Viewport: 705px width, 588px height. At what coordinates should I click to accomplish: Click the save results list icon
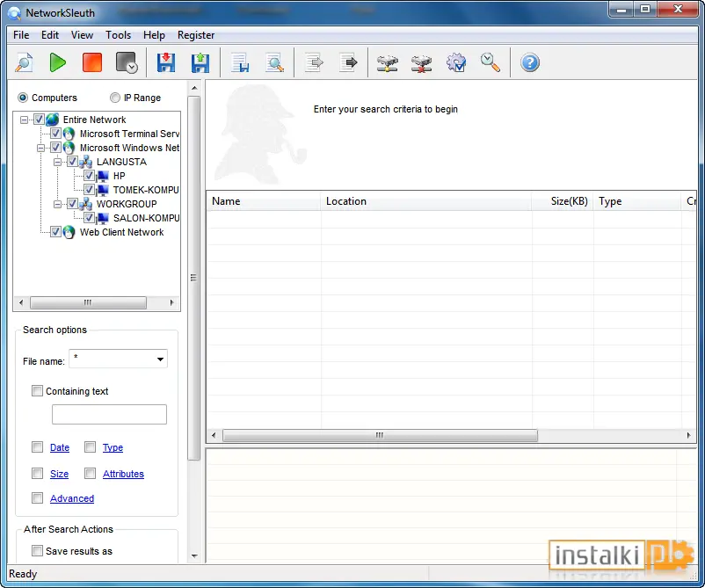pyautogui.click(x=240, y=62)
